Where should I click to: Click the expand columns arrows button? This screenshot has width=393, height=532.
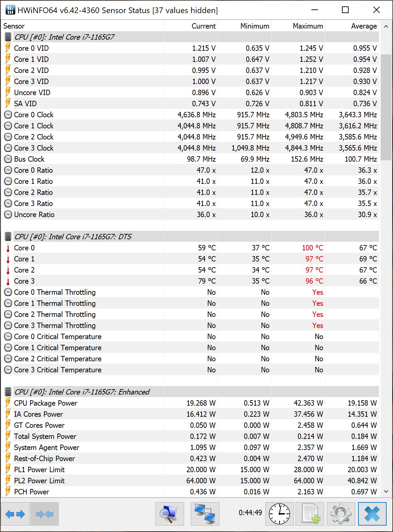pyautogui.click(x=15, y=514)
